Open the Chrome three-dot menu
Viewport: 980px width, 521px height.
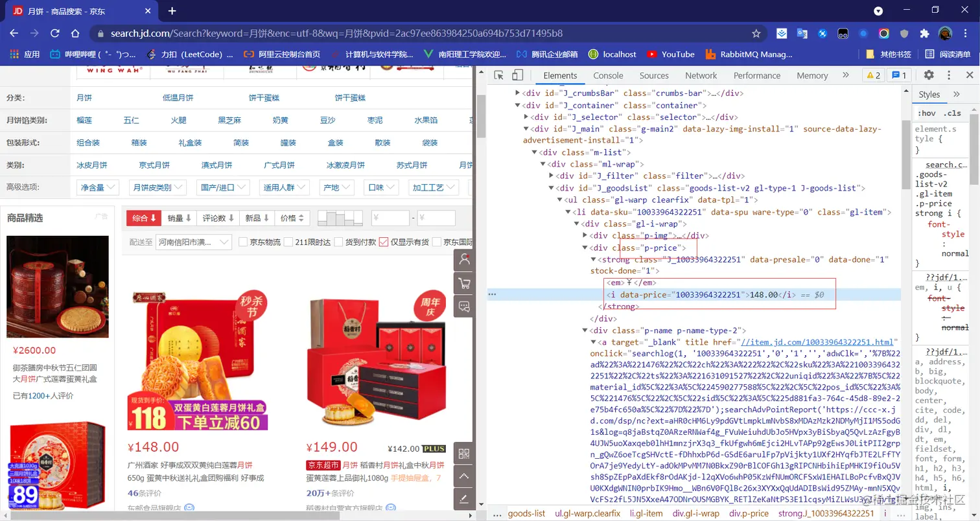(966, 33)
